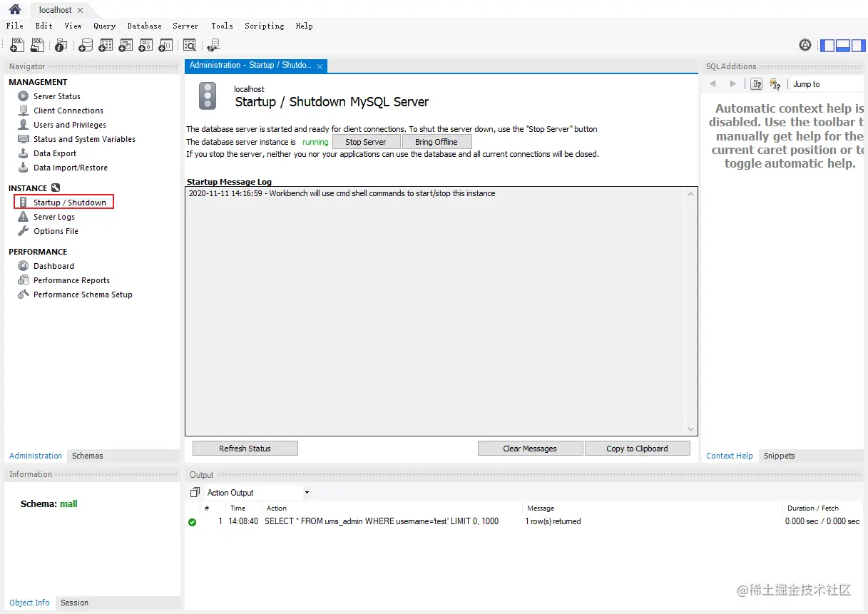Open the Scripting menu
Image resolution: width=868 pixels, height=614 pixels.
tap(264, 26)
